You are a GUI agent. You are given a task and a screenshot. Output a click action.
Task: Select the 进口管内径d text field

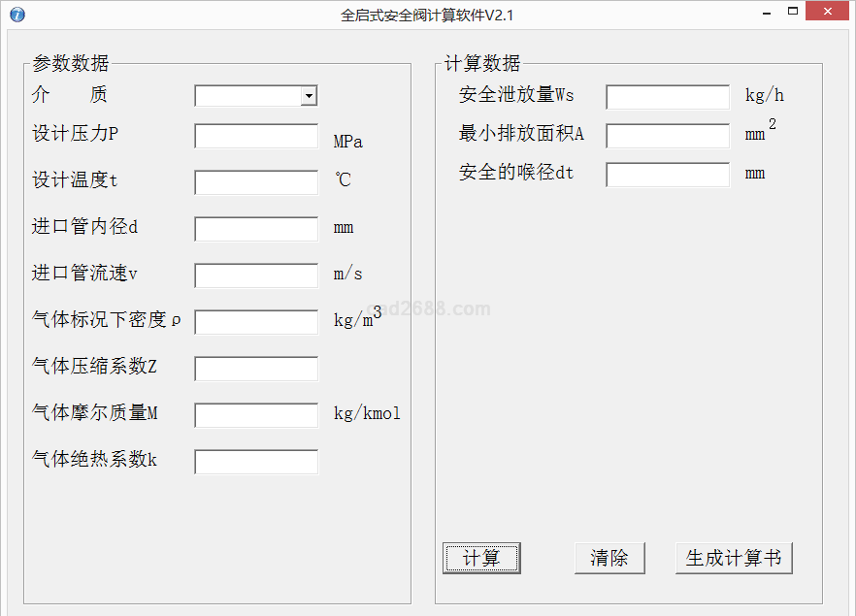coord(256,229)
